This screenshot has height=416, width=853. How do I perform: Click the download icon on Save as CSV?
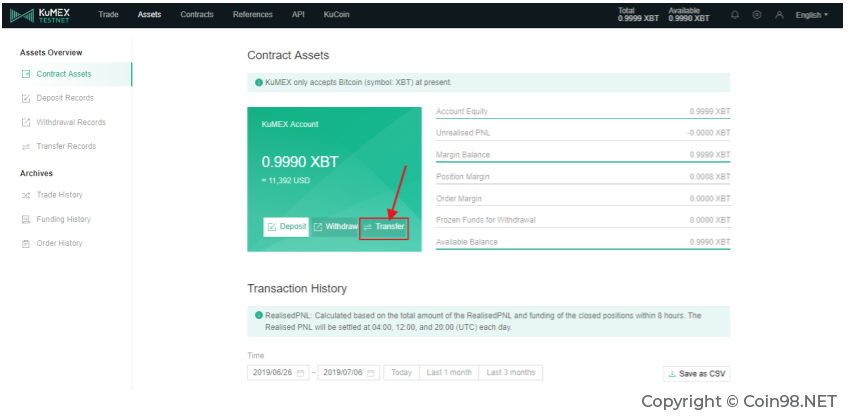(672, 374)
